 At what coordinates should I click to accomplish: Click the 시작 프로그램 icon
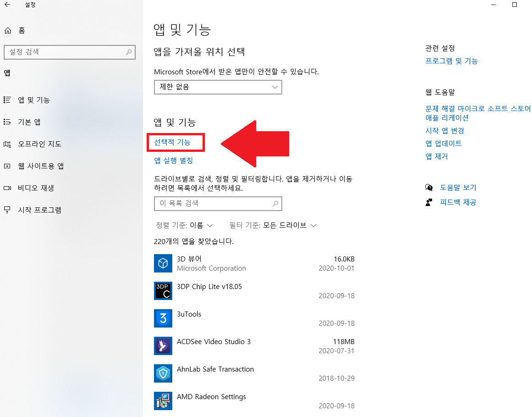pyautogui.click(x=7, y=210)
